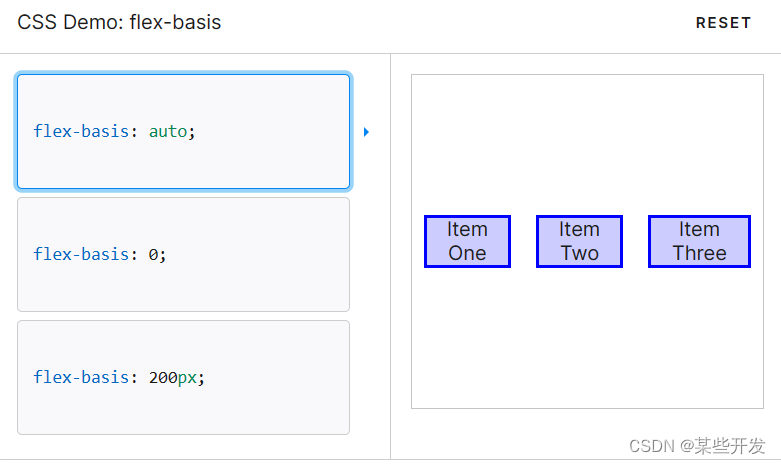Click the flex-basis property name in the auto example
Image resolution: width=781 pixels, height=464 pixels.
(x=81, y=131)
